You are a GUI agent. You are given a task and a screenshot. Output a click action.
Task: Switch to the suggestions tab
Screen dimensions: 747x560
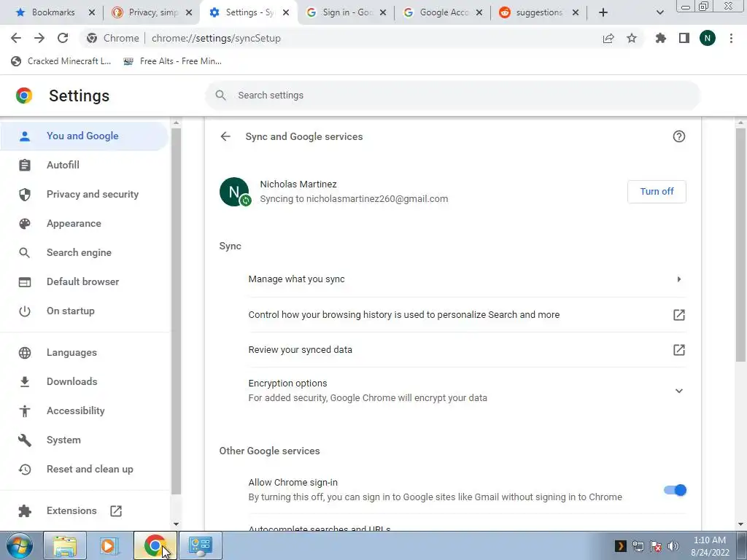click(x=539, y=13)
